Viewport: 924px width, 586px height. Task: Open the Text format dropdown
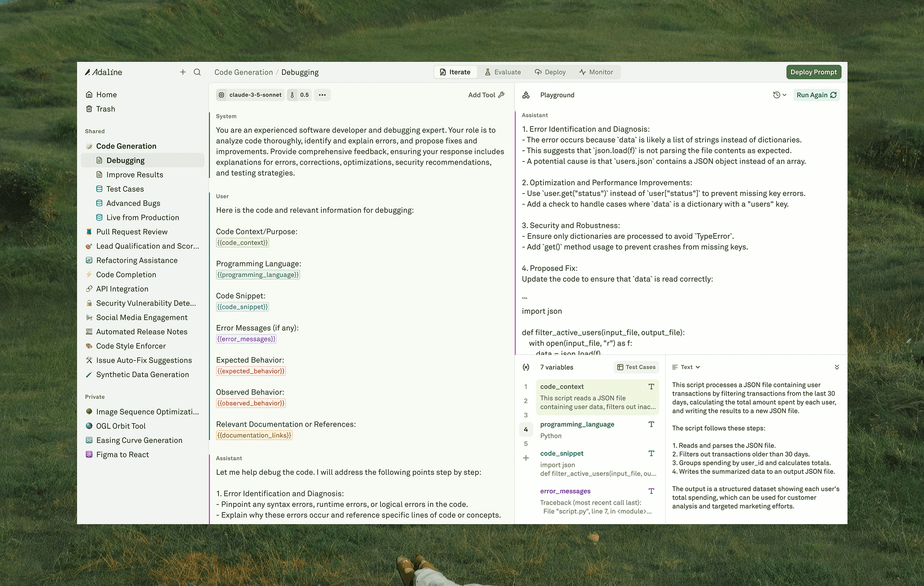click(686, 367)
